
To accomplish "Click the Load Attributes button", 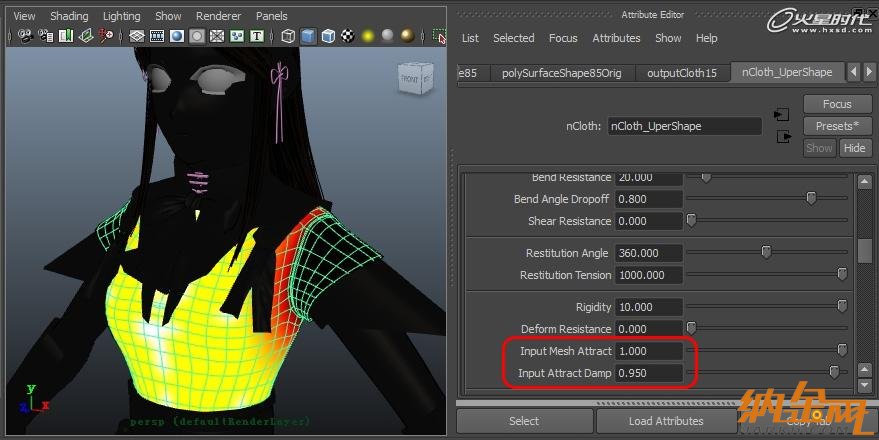I will (x=666, y=421).
